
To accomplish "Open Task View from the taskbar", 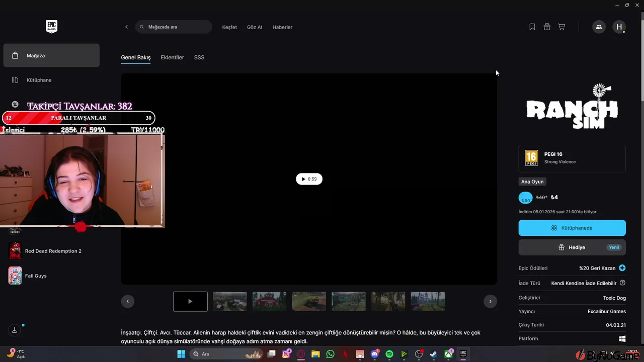I will (x=272, y=354).
